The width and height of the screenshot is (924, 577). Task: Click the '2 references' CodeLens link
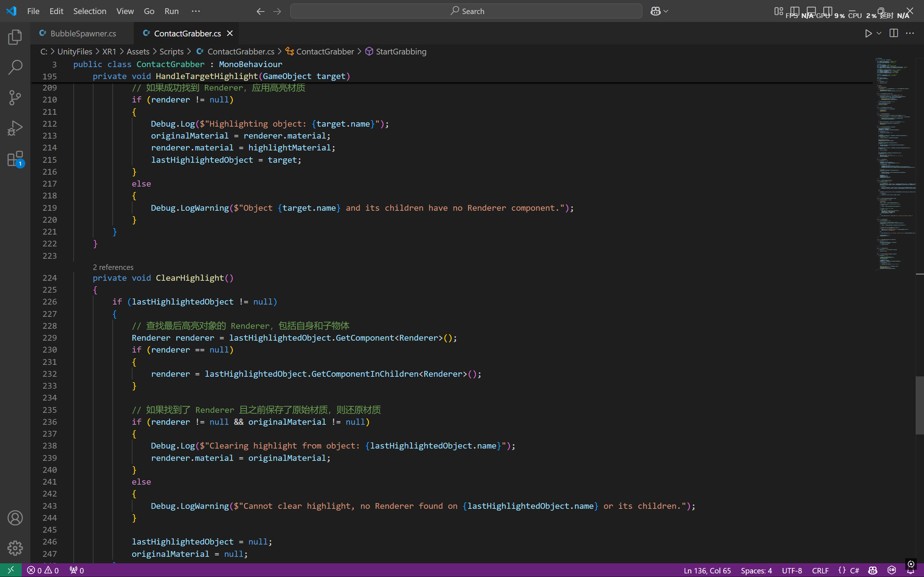(x=113, y=267)
